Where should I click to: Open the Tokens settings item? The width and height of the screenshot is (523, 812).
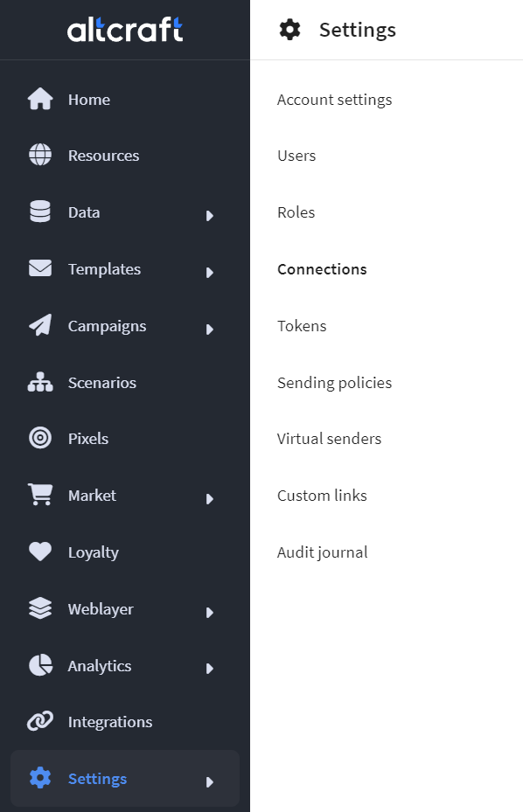302,326
